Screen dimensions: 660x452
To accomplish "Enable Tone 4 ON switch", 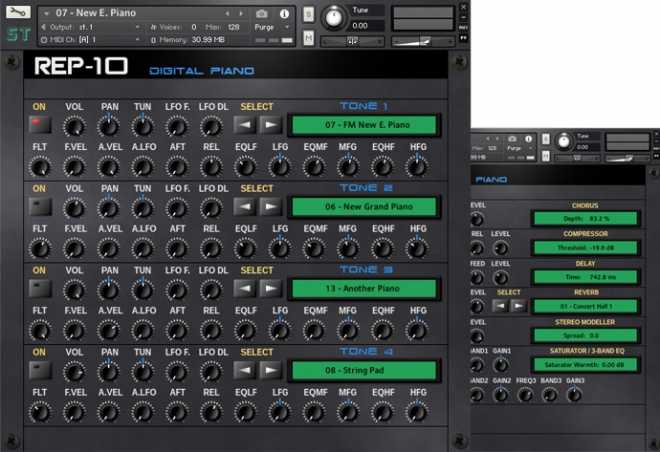I will 40,370.
